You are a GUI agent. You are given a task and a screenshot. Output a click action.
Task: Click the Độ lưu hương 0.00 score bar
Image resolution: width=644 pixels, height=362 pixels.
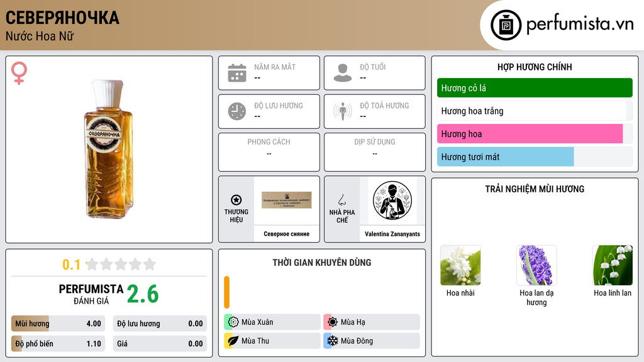[x=160, y=324]
